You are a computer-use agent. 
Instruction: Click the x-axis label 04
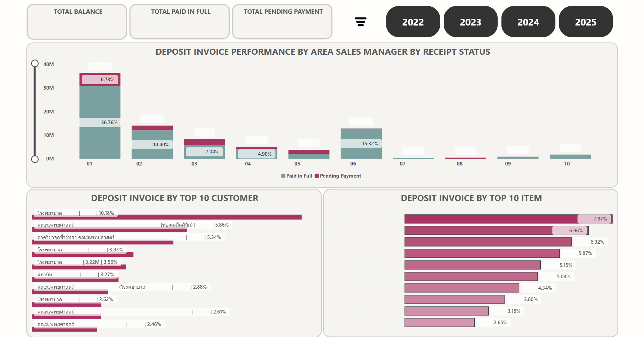tap(248, 164)
